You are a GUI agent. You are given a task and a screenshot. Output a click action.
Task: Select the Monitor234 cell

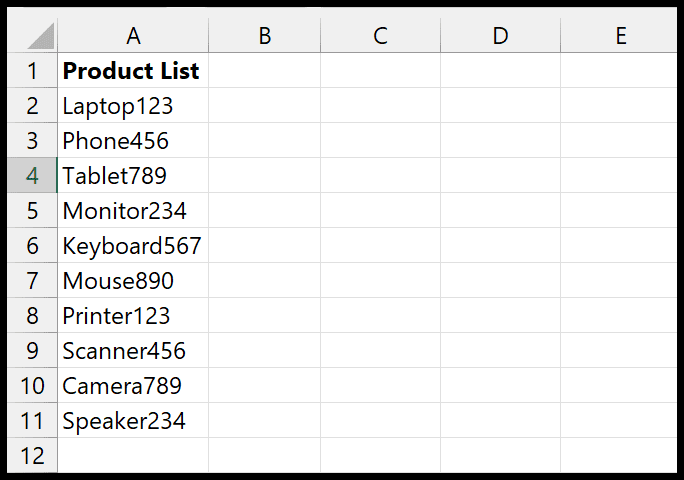[133, 210]
